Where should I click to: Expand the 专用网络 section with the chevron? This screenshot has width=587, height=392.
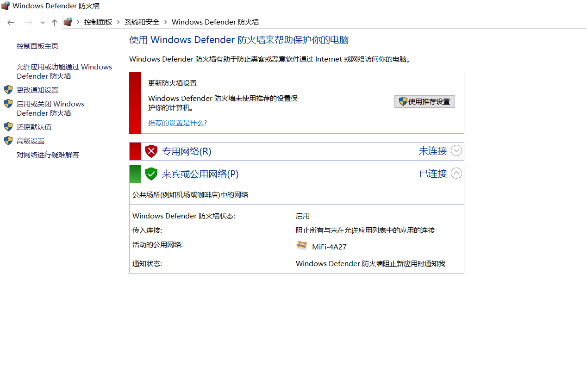456,150
